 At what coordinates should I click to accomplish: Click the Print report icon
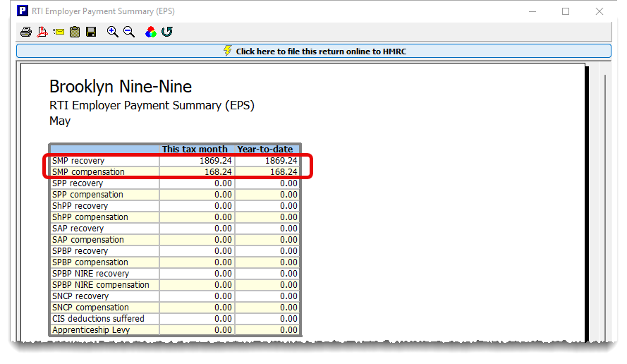pyautogui.click(x=26, y=32)
